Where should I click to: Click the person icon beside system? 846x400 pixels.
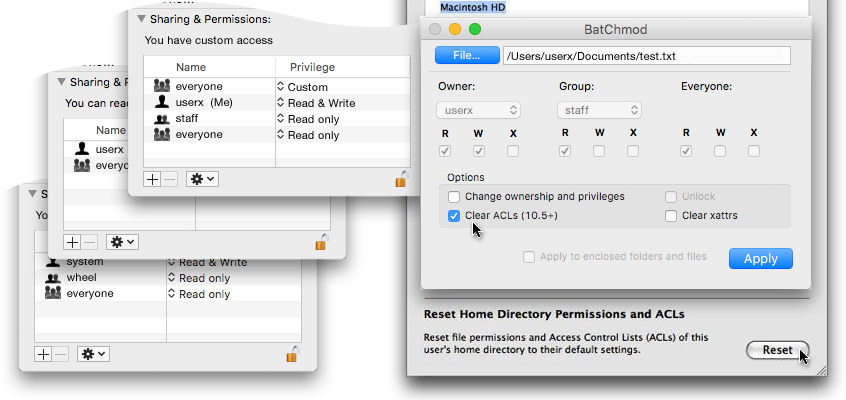pyautogui.click(x=52, y=262)
